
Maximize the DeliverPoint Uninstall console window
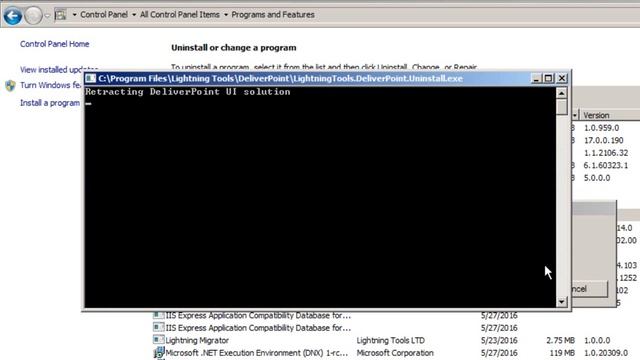tap(549, 78)
